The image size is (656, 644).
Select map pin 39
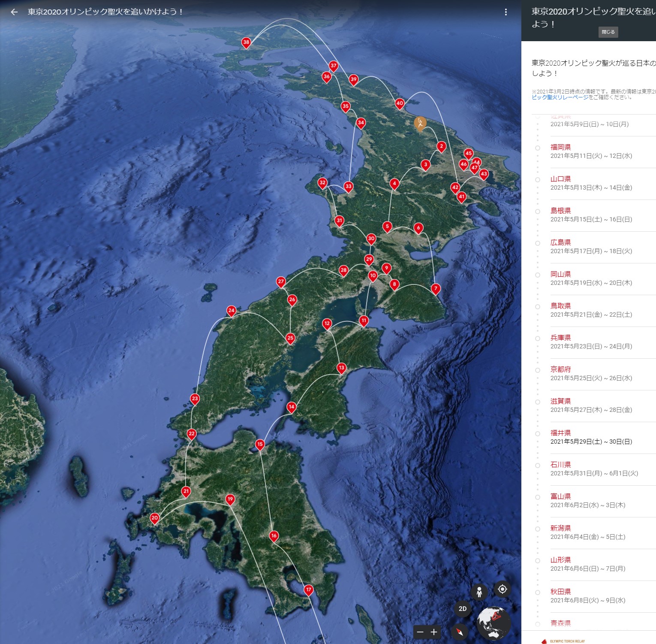(x=353, y=80)
